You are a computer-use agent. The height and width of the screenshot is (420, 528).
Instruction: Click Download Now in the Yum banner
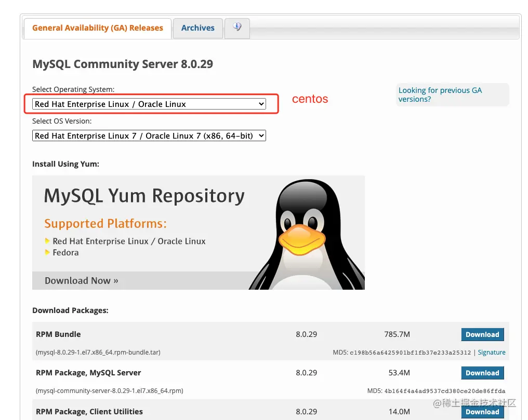[82, 280]
